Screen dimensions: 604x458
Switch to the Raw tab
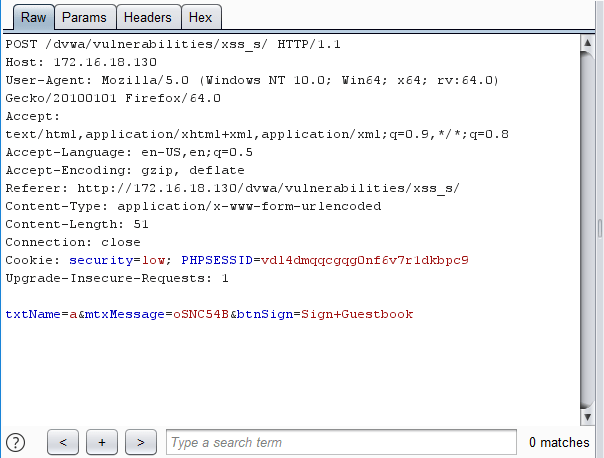point(33,18)
